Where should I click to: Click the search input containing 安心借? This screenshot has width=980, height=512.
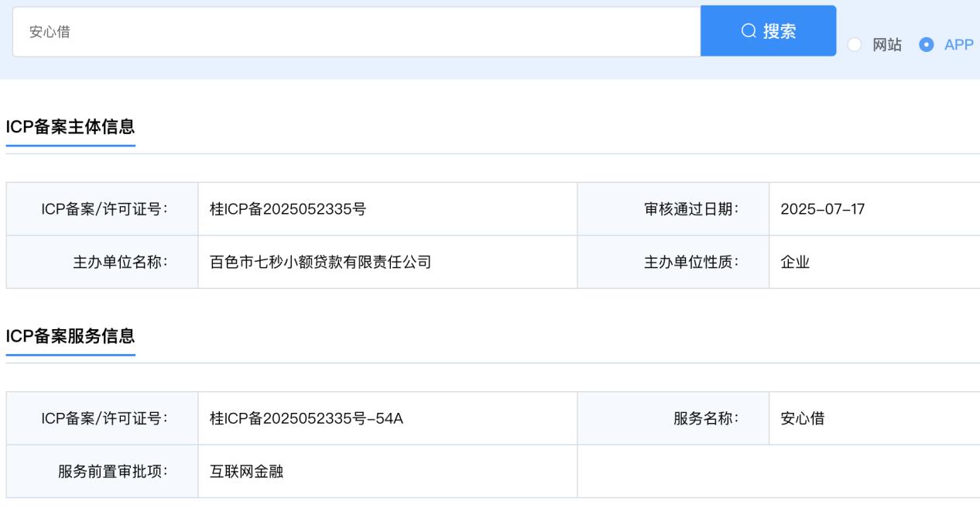tap(356, 32)
